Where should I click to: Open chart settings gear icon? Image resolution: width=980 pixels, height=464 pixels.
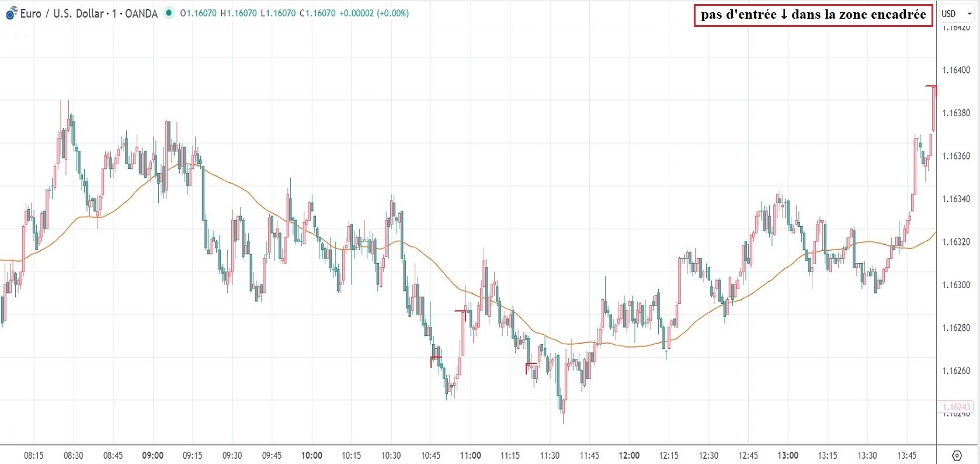coord(957,455)
